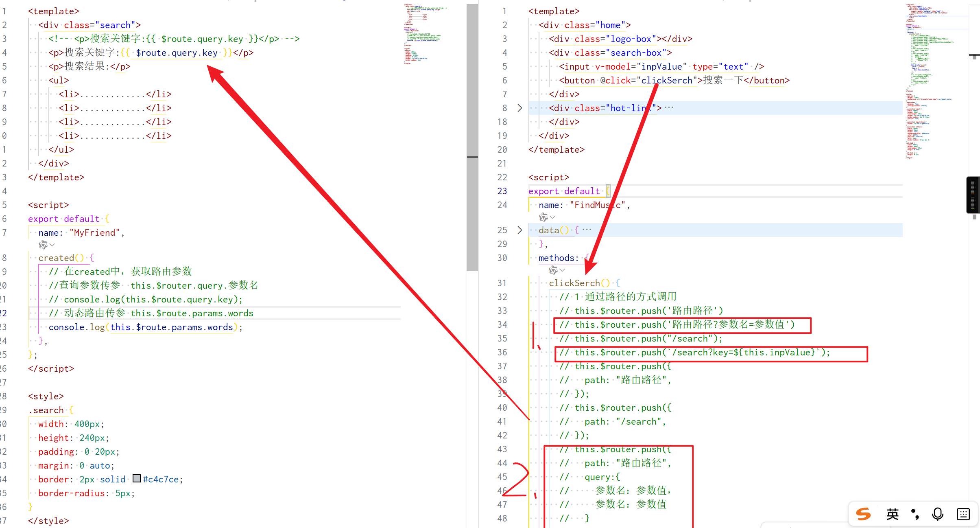The height and width of the screenshot is (528, 980).
Task: Open dropdown chevron beside Lingma icon above created()
Action: point(52,245)
